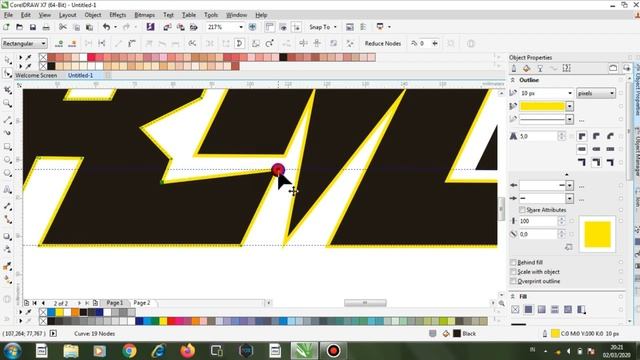
Task: Open the Tools menu
Action: [x=211, y=15]
